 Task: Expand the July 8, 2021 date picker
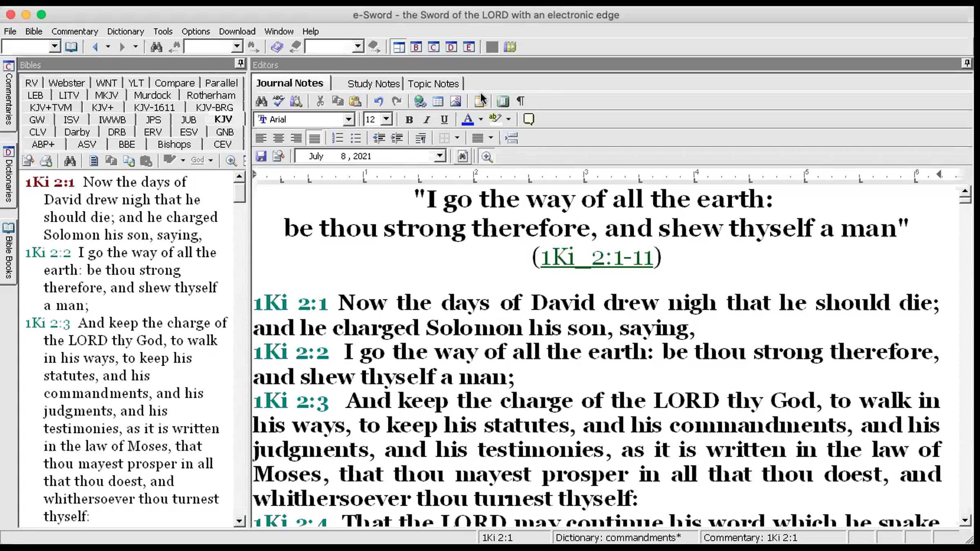click(439, 156)
